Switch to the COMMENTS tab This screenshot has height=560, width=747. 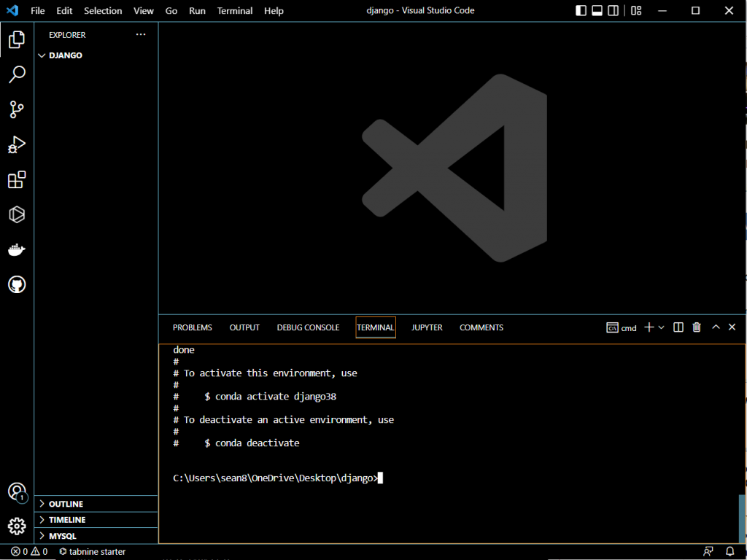pos(481,327)
